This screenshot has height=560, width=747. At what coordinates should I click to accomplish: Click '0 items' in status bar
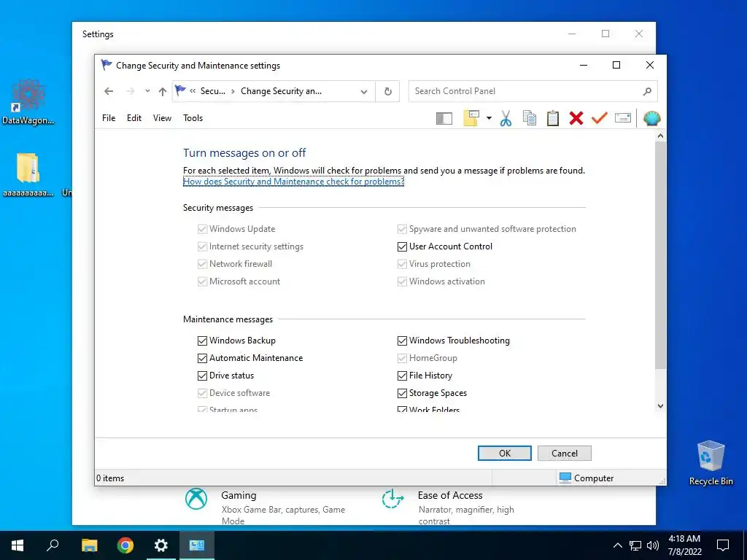pyautogui.click(x=110, y=478)
